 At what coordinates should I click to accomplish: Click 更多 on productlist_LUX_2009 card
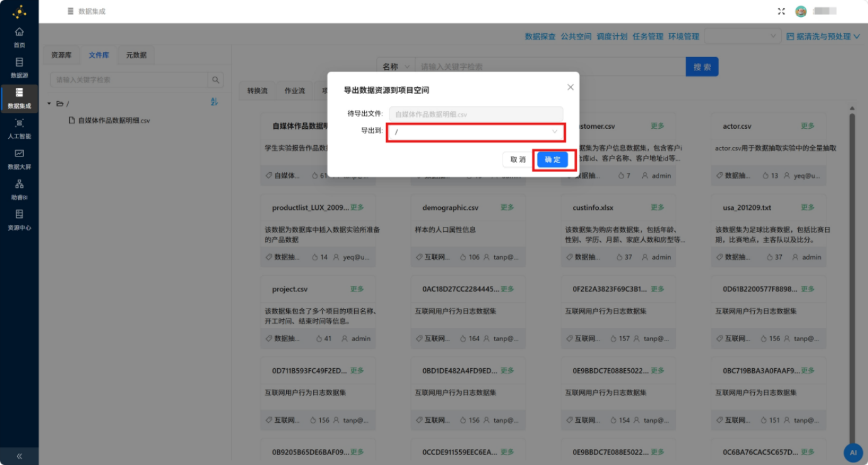point(357,207)
